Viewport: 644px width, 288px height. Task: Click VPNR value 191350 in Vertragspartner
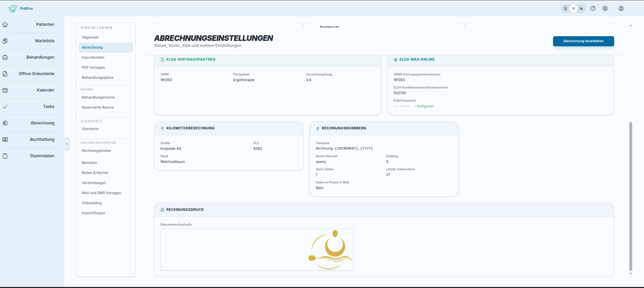[x=166, y=80]
